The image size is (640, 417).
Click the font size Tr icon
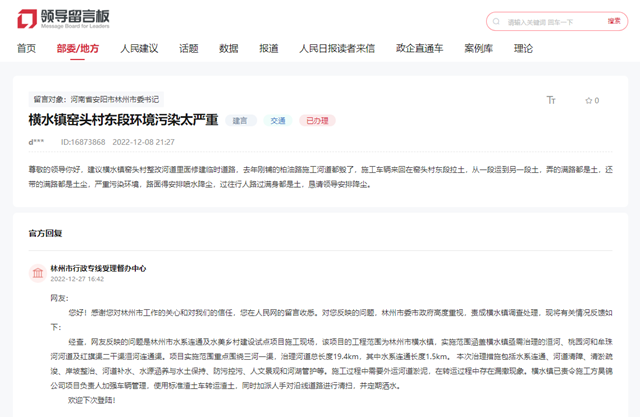(x=551, y=100)
